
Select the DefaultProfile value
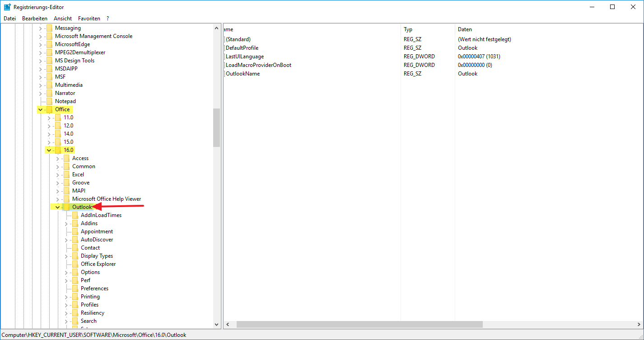(x=242, y=48)
